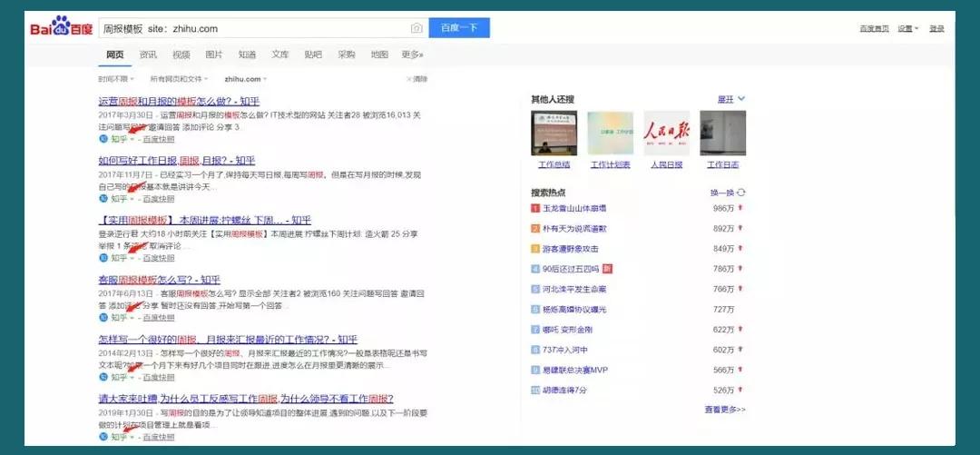Click the 百度一下 search button
This screenshot has height=455, width=980.
tap(459, 28)
